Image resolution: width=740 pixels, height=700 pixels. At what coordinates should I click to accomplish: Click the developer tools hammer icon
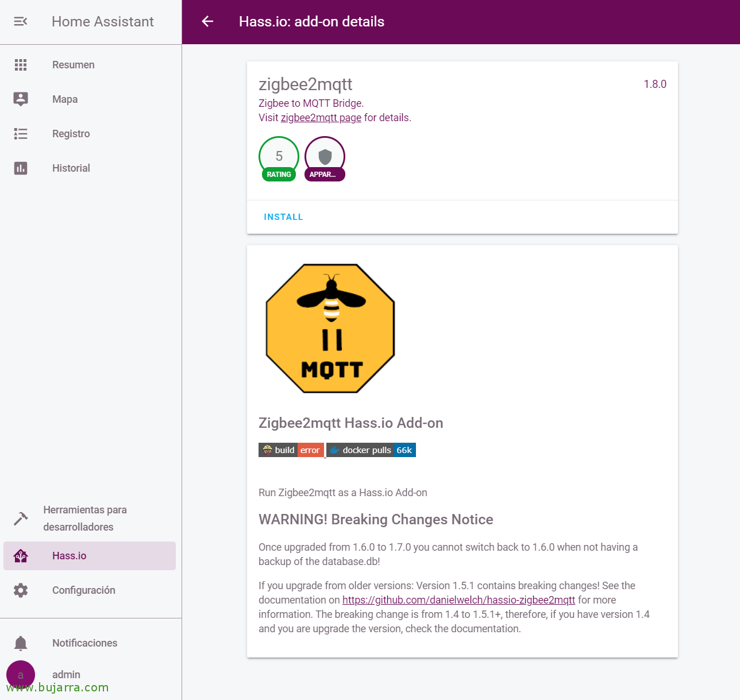point(21,519)
